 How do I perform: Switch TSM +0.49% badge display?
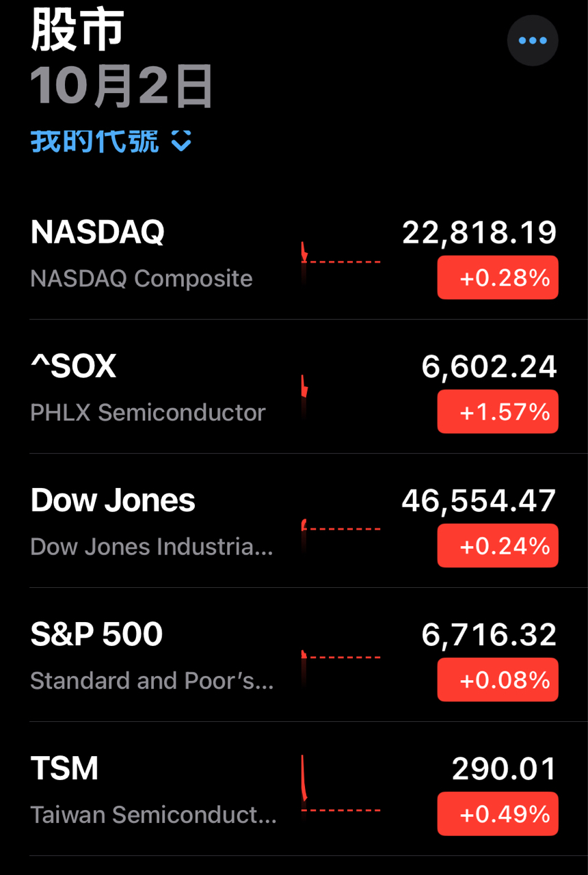[498, 813]
